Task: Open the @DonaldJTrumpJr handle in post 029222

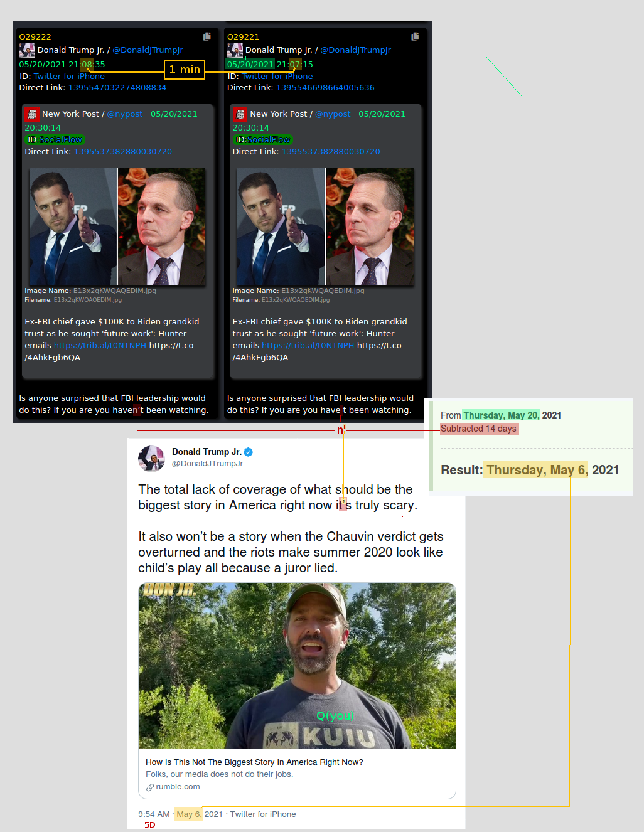Action: [148, 50]
